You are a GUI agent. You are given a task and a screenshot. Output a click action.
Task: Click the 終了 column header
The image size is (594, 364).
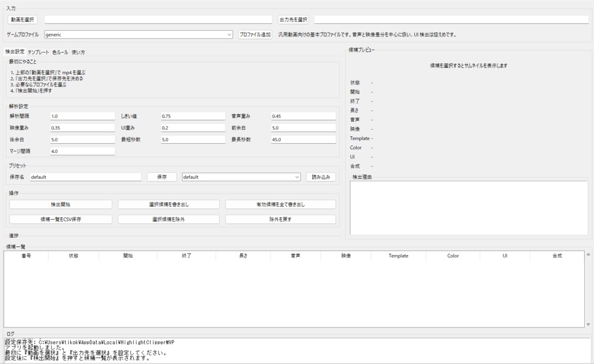click(x=186, y=256)
